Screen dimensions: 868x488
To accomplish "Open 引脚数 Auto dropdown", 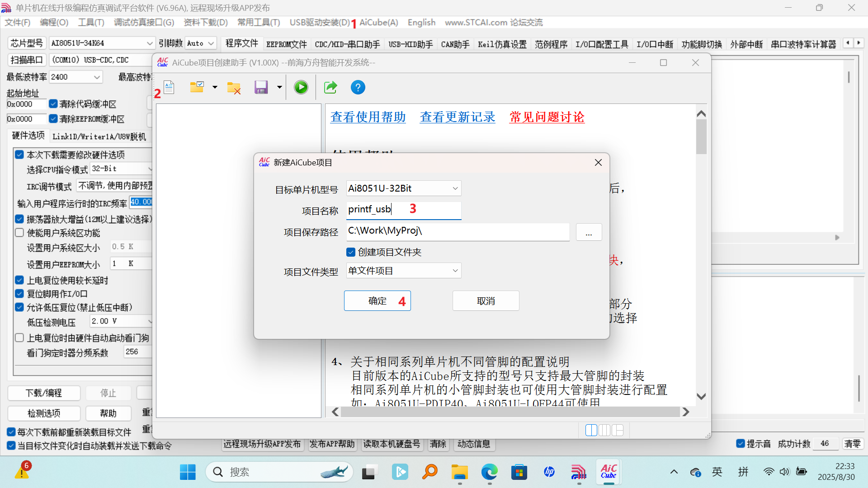I will [x=200, y=43].
